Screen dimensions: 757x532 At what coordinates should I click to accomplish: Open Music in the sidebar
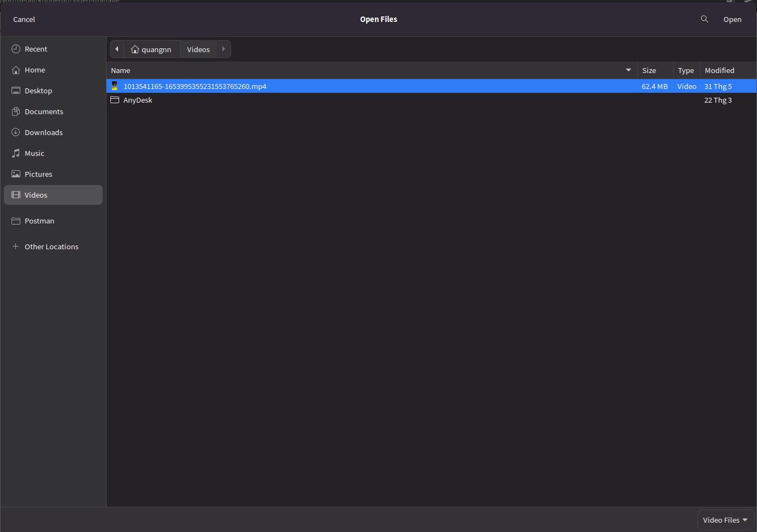[x=53, y=153]
